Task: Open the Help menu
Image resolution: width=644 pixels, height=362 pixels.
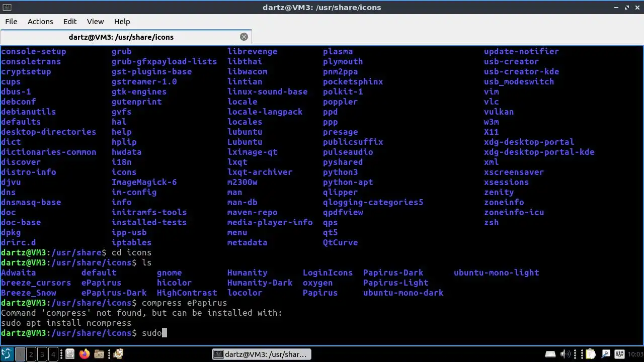Action: [122, 21]
